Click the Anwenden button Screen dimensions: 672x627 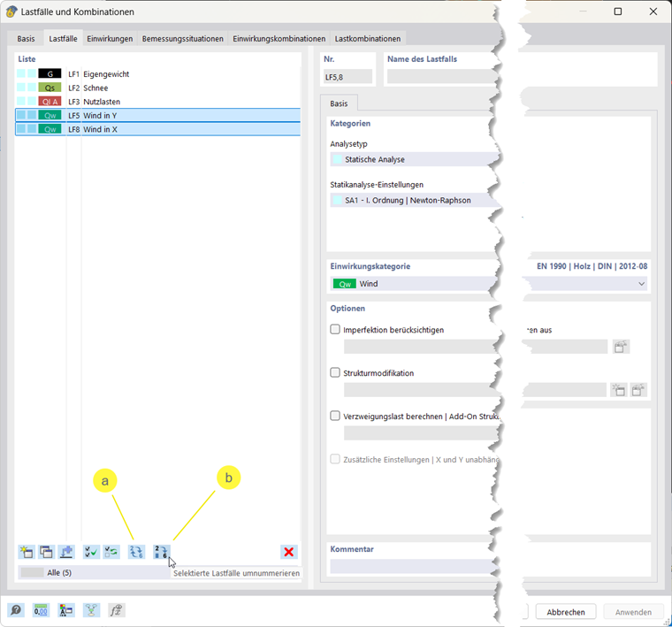[x=633, y=612]
